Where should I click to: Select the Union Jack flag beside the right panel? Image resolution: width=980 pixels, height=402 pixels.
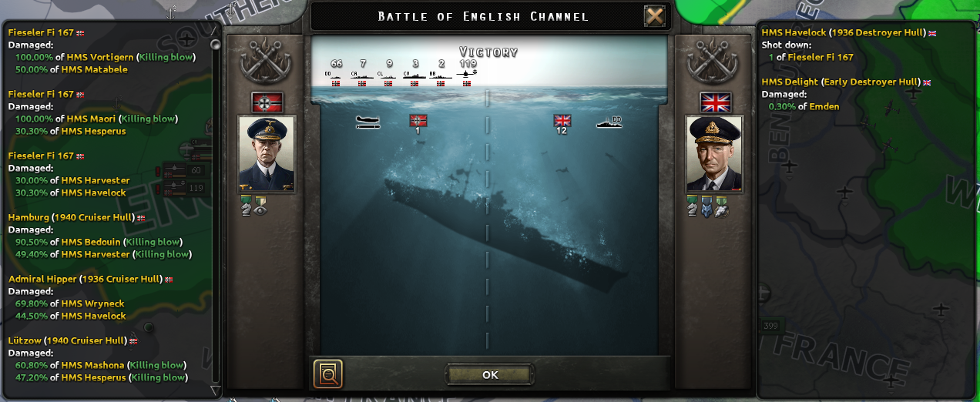tap(714, 102)
